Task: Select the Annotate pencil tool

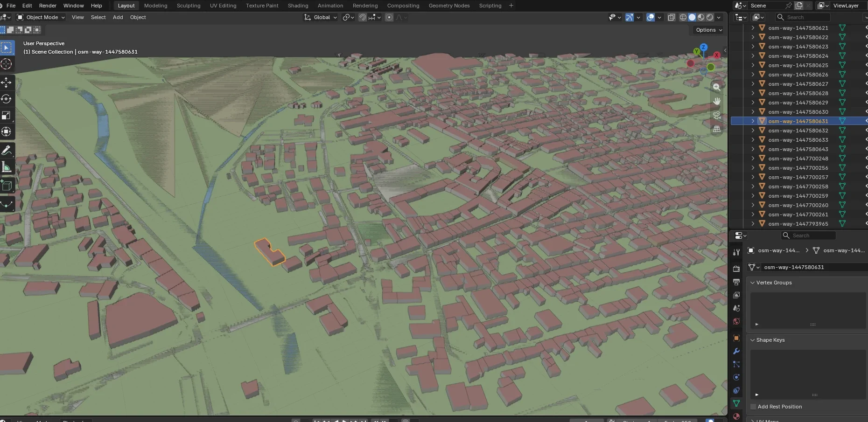Action: tap(7, 150)
